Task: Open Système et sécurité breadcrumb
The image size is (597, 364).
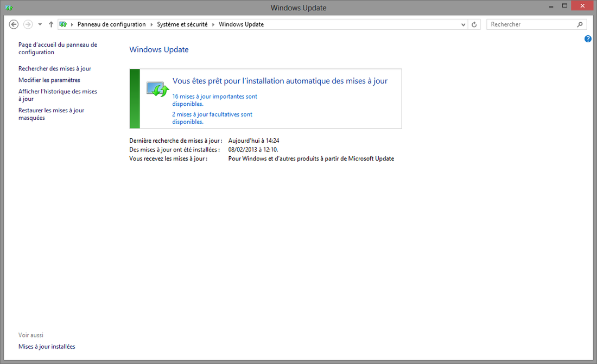Action: [x=182, y=24]
